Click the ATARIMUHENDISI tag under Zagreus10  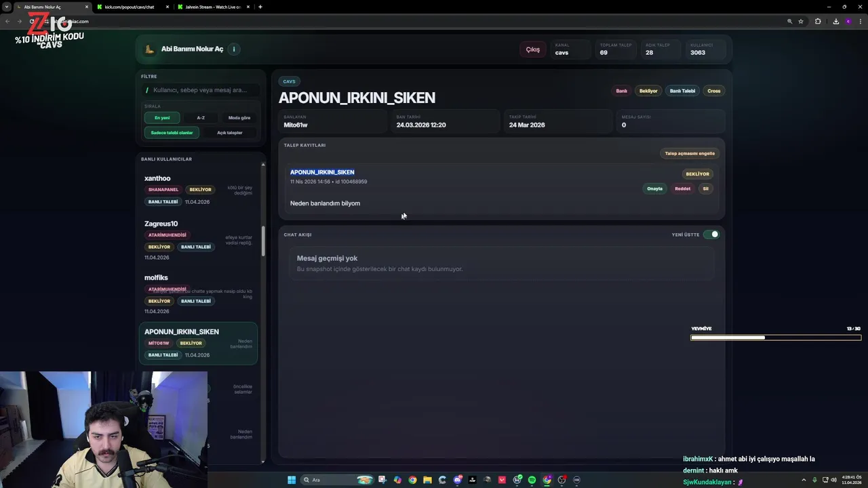[167, 235]
